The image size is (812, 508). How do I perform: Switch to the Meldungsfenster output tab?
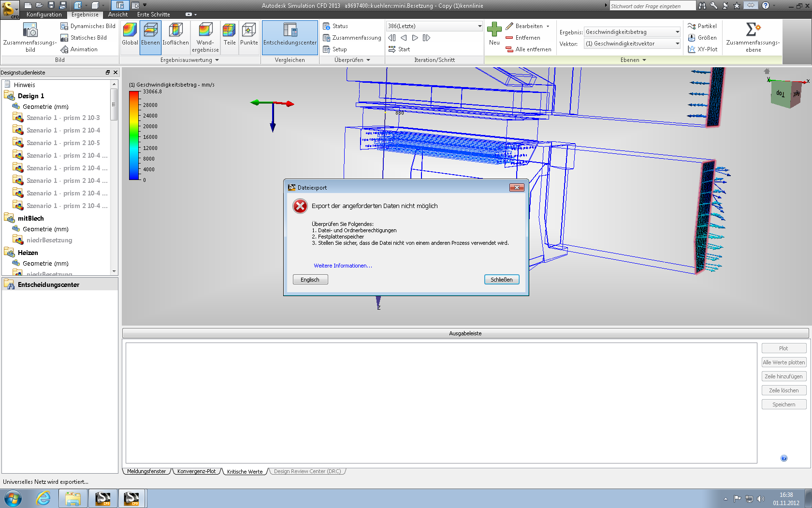tap(146, 471)
